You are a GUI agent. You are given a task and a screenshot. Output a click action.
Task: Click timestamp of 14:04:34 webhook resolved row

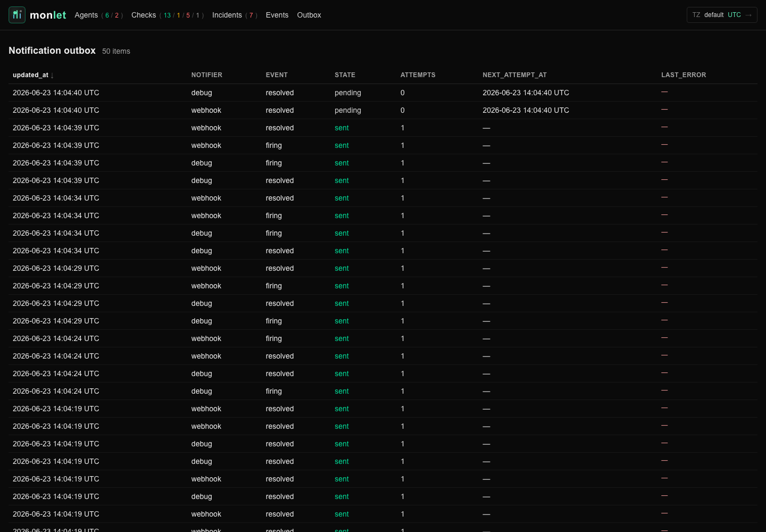[56, 198]
